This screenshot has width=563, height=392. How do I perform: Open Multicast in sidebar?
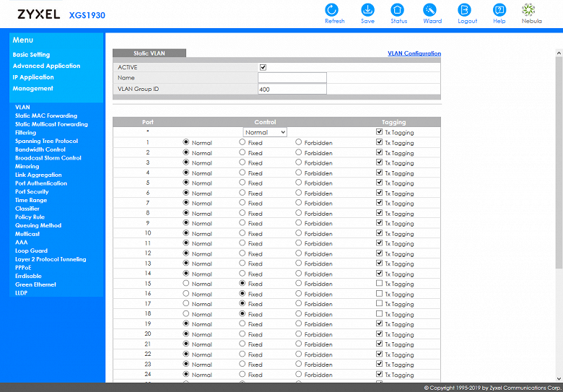pyautogui.click(x=27, y=234)
